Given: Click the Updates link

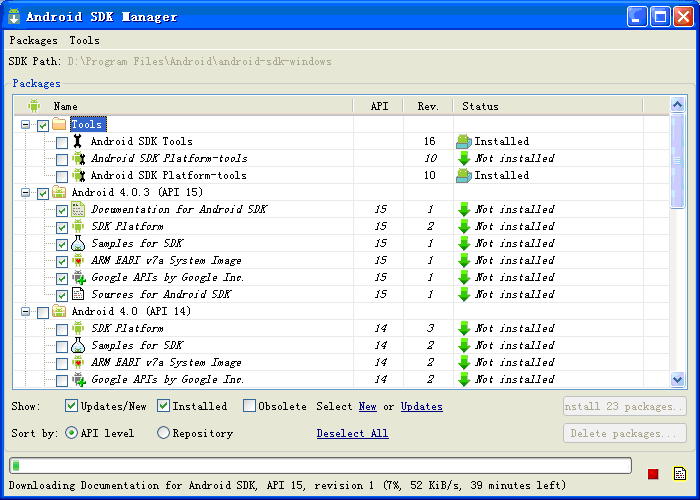Looking at the screenshot, I should click(422, 406).
